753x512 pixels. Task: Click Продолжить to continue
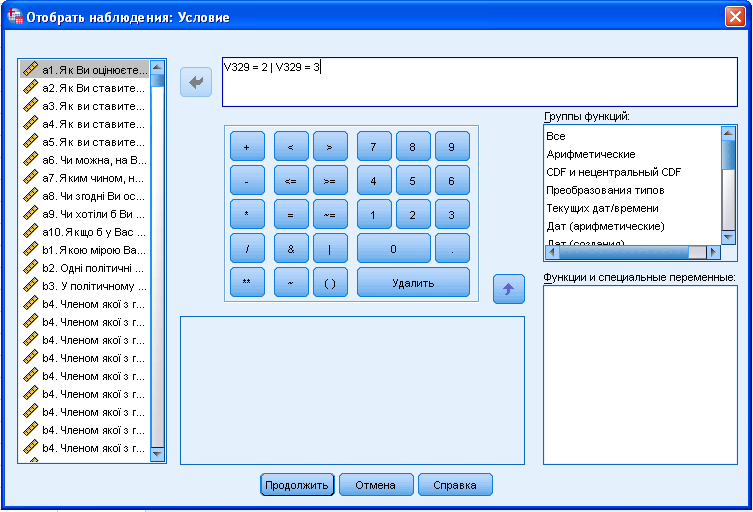click(x=296, y=485)
